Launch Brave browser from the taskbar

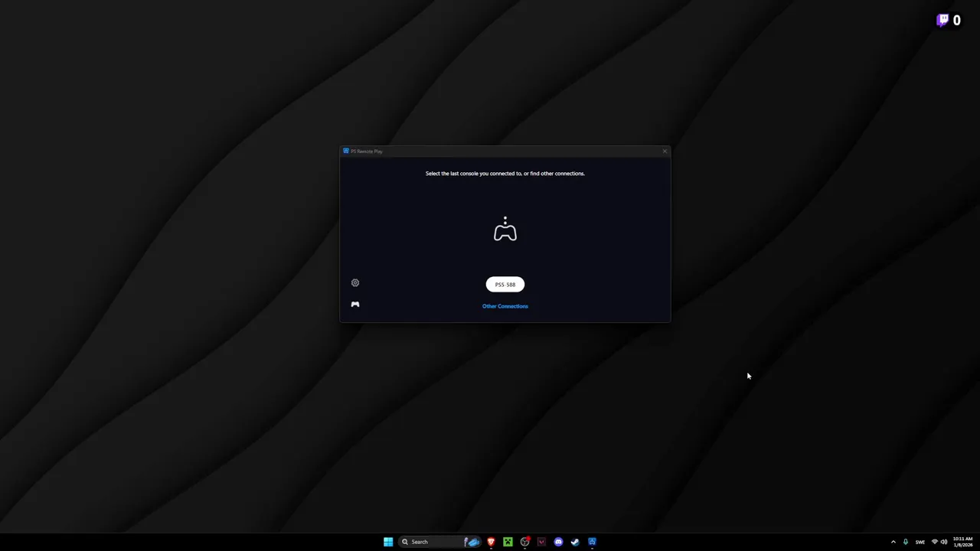tap(491, 542)
